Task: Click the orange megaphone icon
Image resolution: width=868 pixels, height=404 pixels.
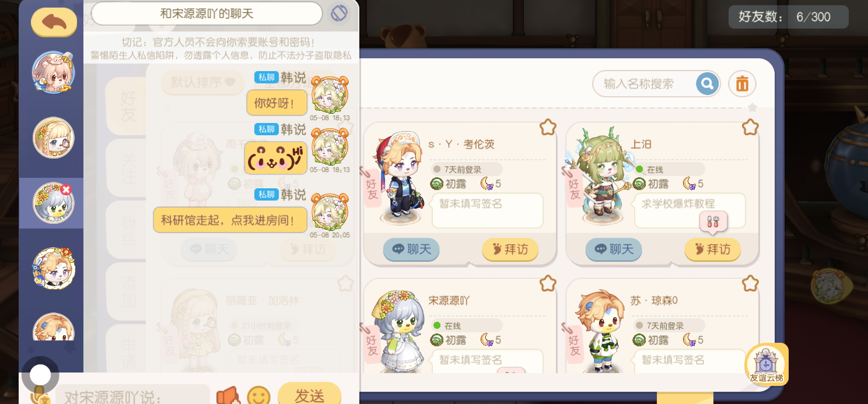Action: (x=228, y=396)
